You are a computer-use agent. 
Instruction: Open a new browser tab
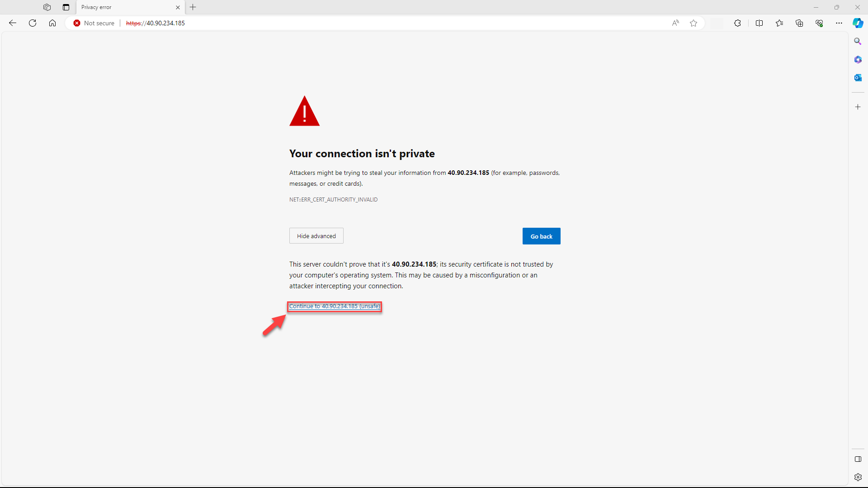[x=193, y=7]
